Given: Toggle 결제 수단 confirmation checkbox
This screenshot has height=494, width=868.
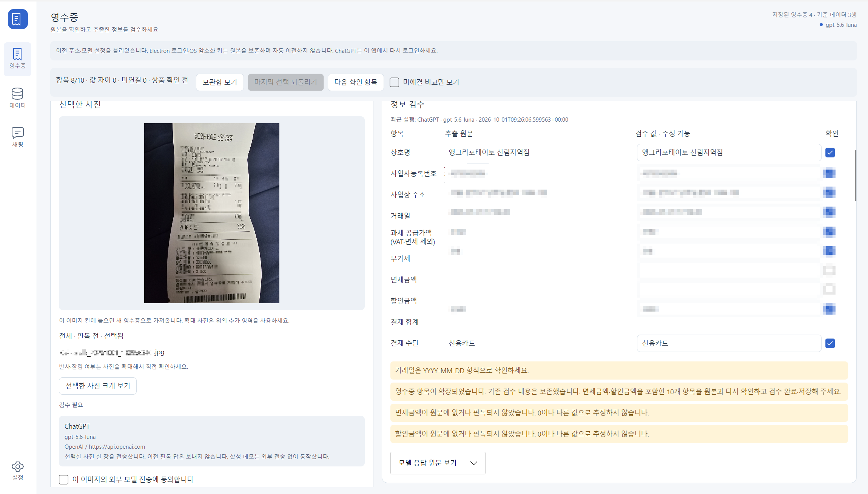Looking at the screenshot, I should click(830, 343).
